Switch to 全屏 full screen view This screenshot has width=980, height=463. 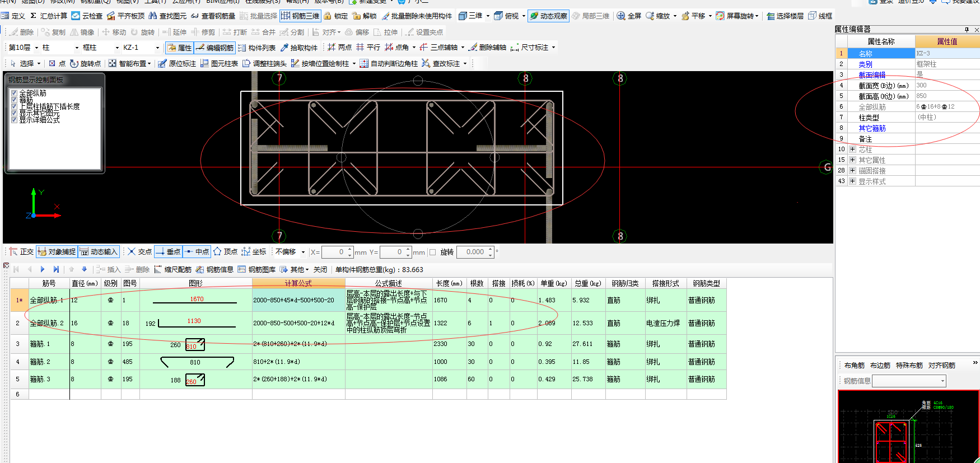click(x=629, y=16)
